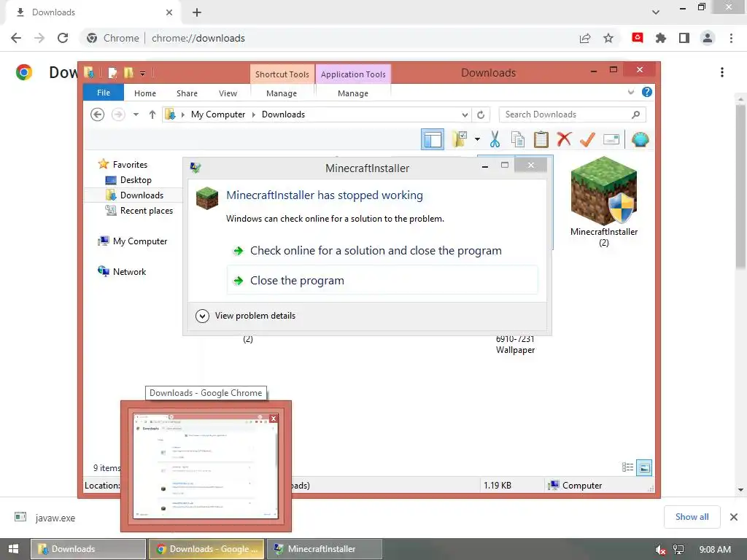Click Explorer up-one-level arrow
Viewport: 747px width, 560px height.
(152, 114)
